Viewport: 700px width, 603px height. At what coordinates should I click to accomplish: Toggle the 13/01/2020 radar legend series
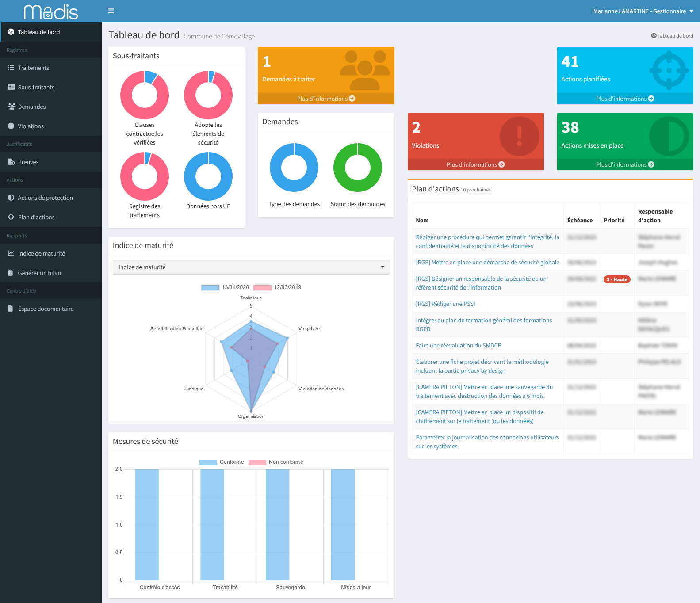pyautogui.click(x=210, y=287)
